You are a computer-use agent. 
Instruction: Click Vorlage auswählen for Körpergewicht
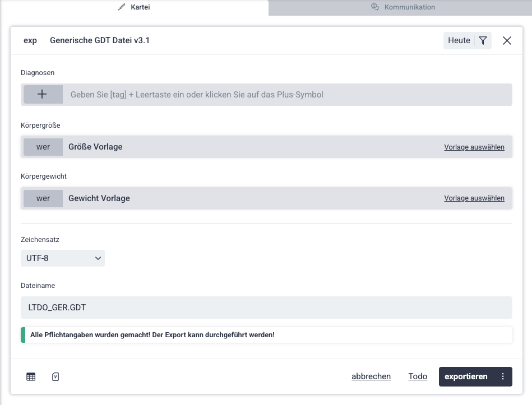(474, 198)
